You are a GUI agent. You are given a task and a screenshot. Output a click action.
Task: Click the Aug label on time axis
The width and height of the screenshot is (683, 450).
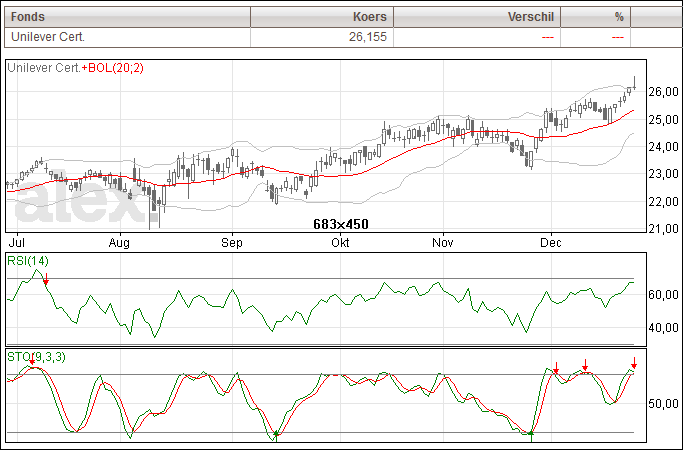pos(119,243)
